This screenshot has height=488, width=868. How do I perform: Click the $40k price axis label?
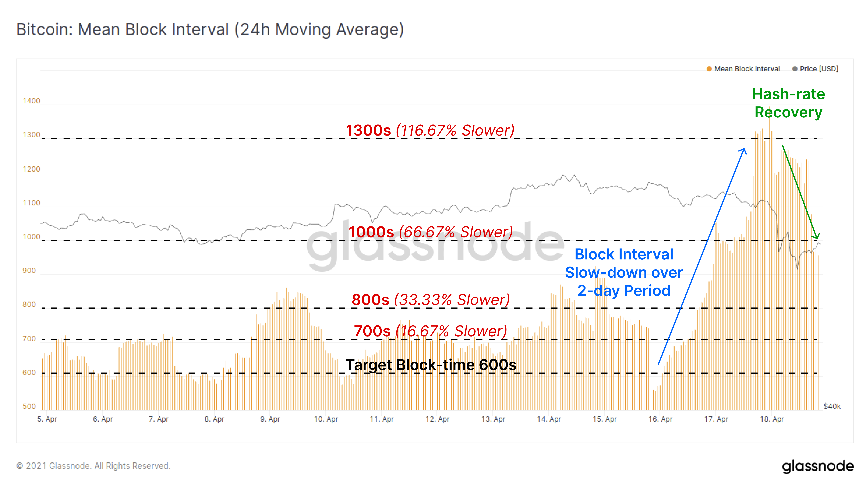tap(832, 406)
